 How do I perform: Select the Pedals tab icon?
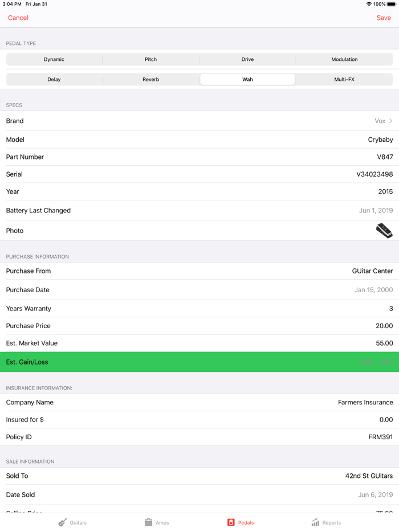pos(231,522)
